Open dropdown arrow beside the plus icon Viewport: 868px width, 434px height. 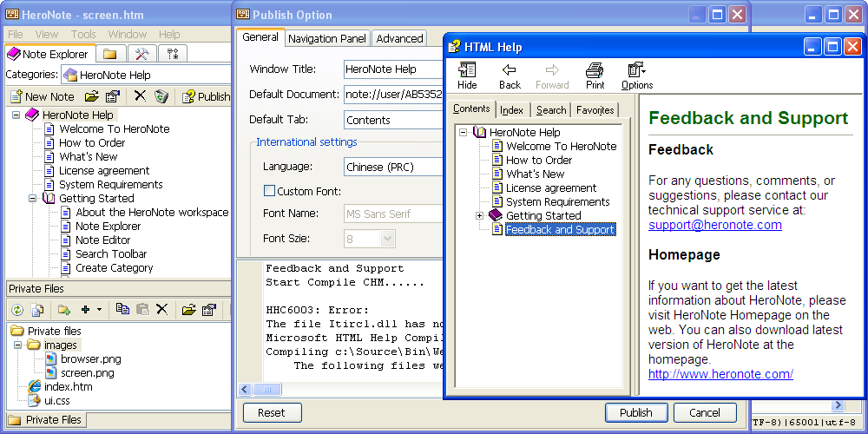point(99,310)
